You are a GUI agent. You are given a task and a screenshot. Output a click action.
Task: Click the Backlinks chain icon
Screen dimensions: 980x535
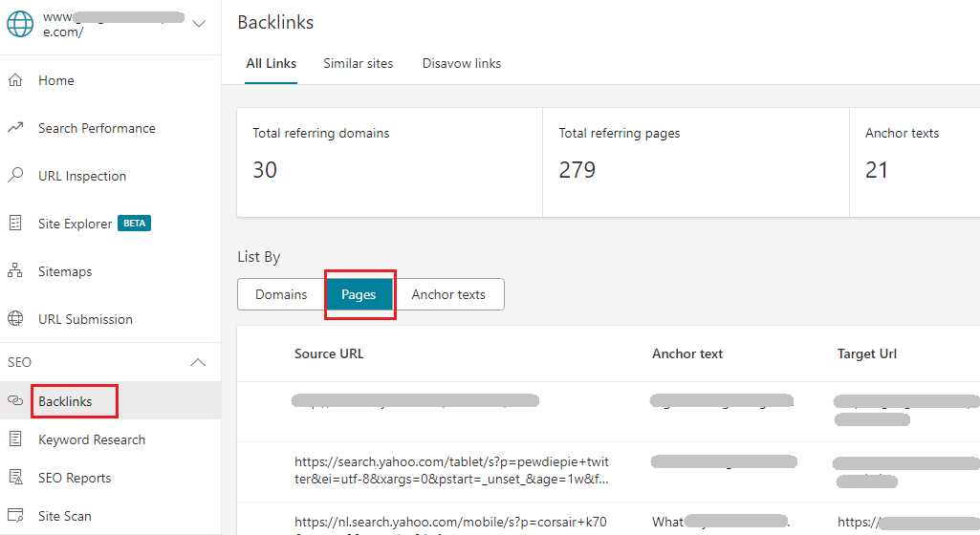coord(15,401)
